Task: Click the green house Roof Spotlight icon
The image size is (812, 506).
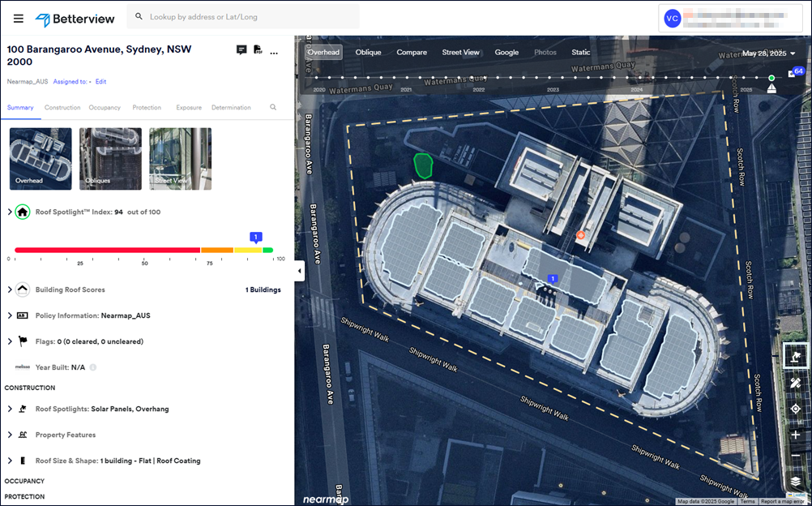Action: click(22, 212)
